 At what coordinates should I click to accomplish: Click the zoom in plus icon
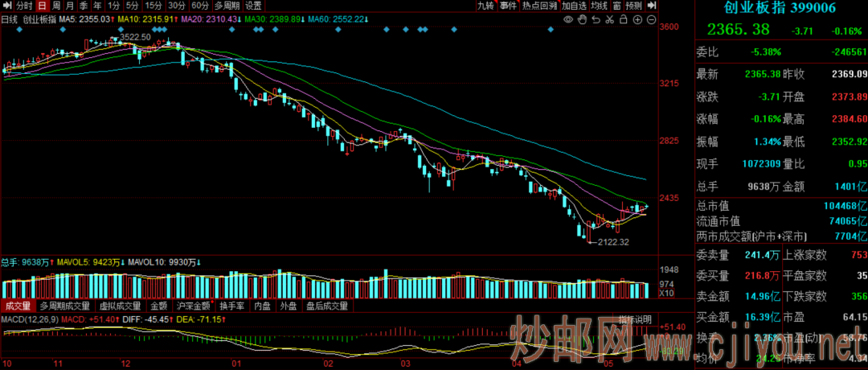(637, 20)
